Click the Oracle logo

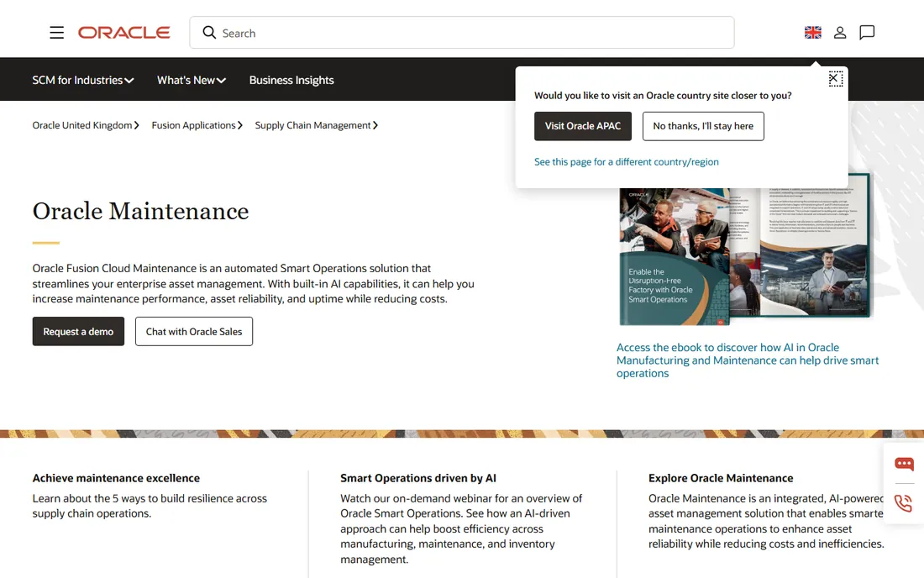pos(123,33)
